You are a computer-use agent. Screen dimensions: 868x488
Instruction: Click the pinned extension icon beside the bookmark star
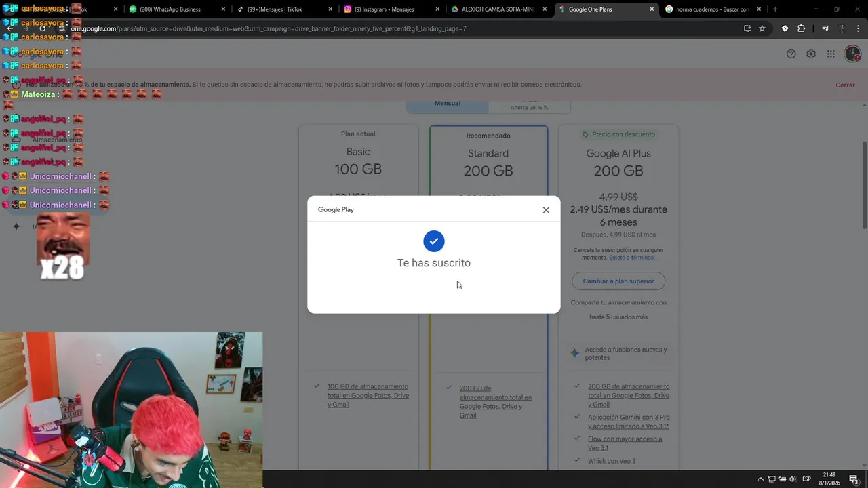(x=785, y=28)
